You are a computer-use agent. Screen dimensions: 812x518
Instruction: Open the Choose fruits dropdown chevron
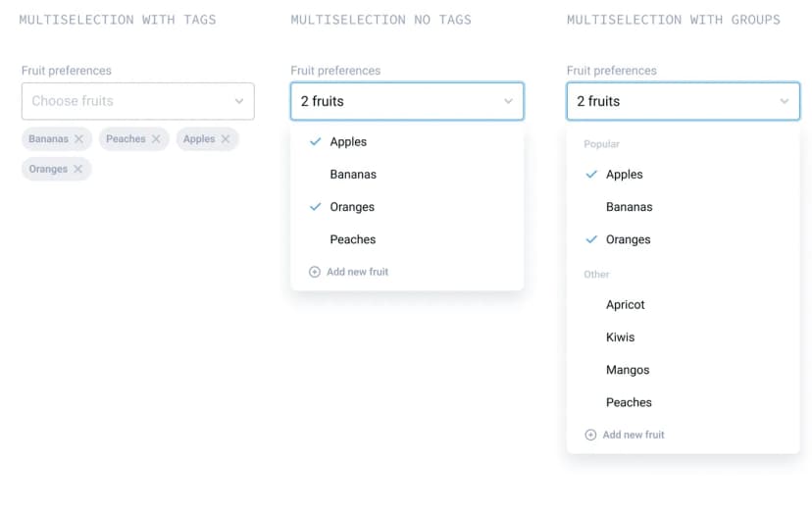(x=238, y=101)
